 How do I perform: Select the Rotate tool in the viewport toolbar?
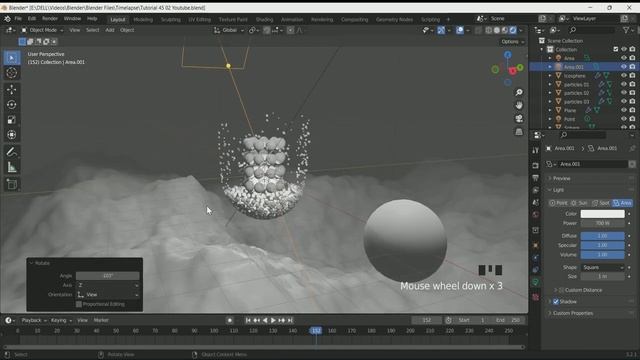(x=11, y=104)
